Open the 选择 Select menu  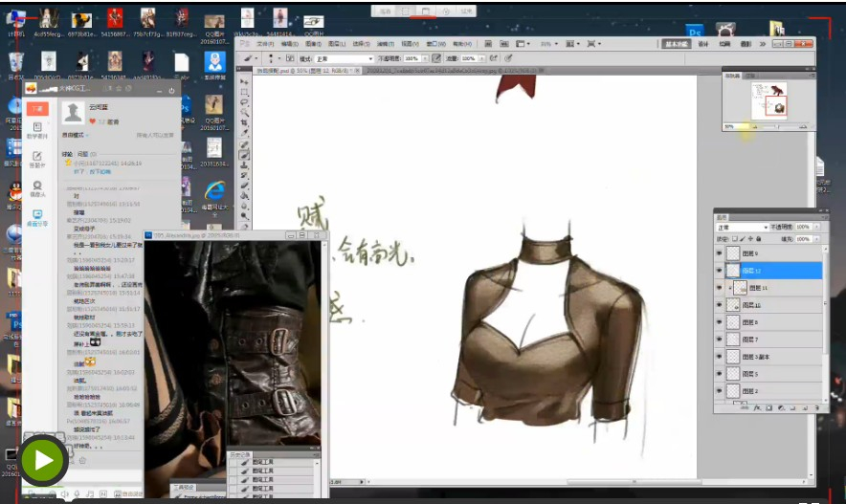point(362,44)
